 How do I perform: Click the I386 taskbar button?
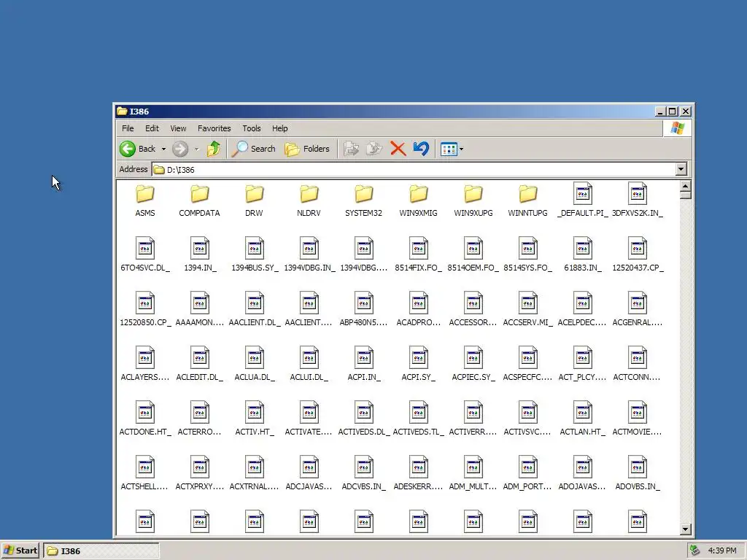(101, 551)
